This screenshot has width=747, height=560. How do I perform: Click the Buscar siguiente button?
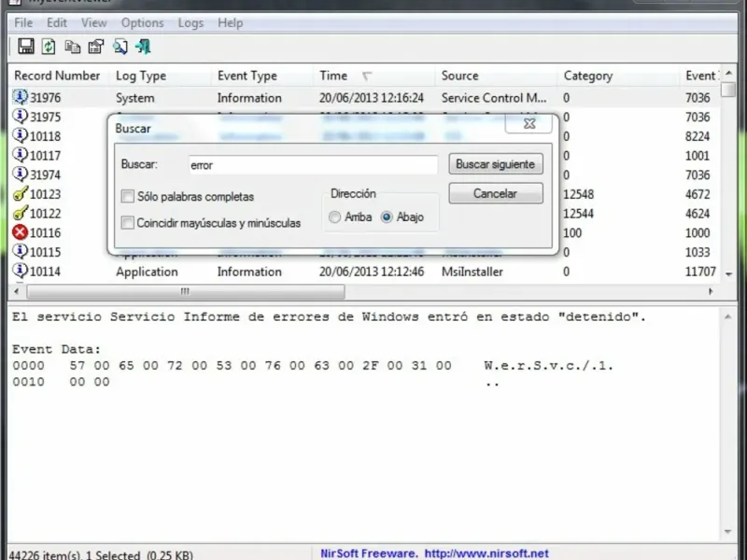coord(496,164)
